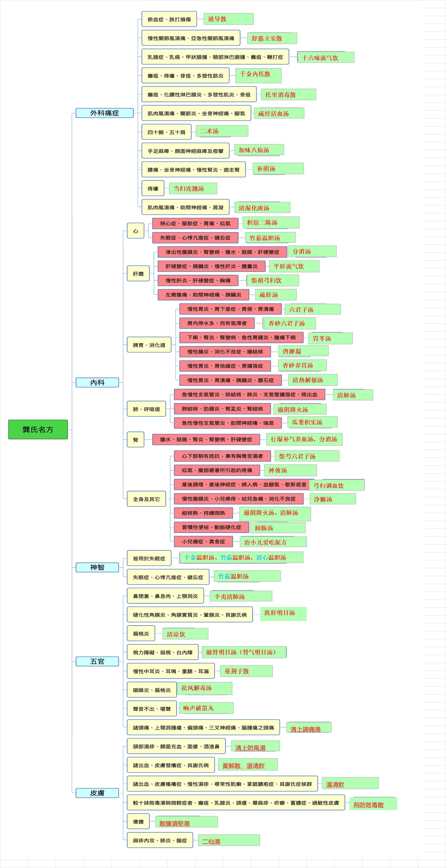Screen dimensions: 446x868
Task: Select the 洗肝明目汤 formula label
Action: [x=283, y=614]
